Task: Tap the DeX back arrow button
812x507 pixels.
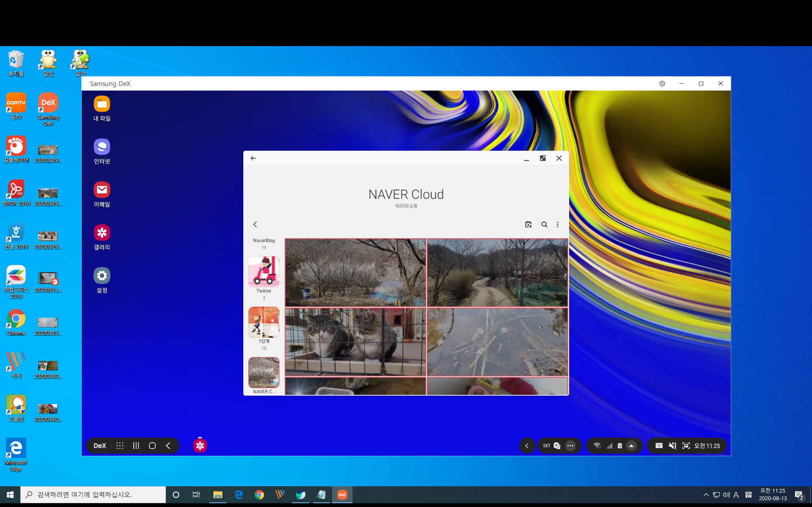Action: (168, 446)
